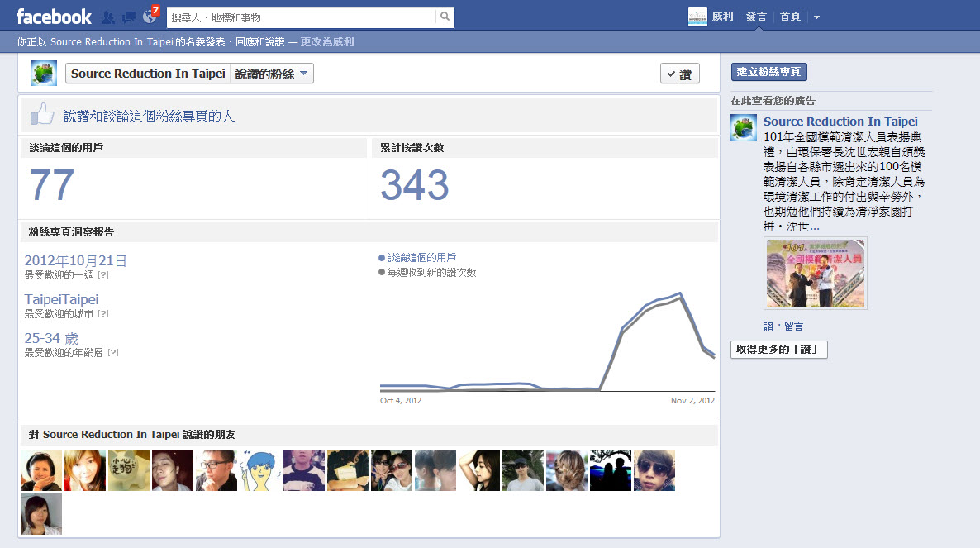Open the ad's award ceremony photo thumbnail
Screen dimensions: 980x548
[815, 274]
